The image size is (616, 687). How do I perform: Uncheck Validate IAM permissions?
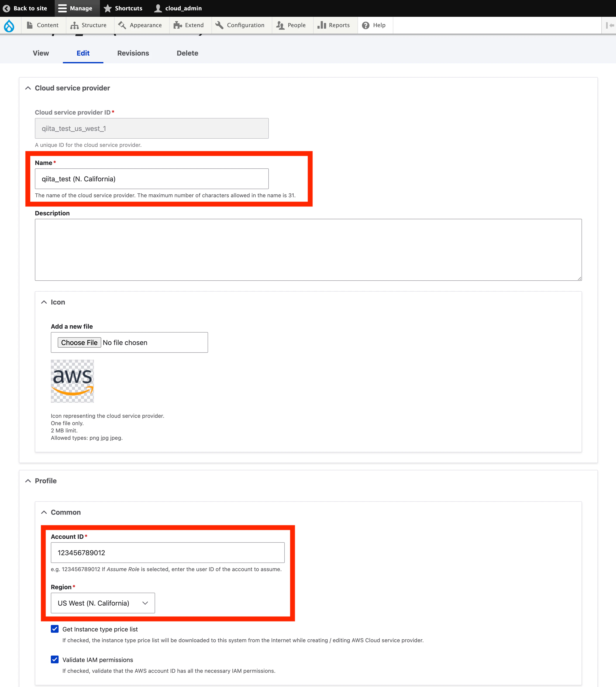click(54, 660)
